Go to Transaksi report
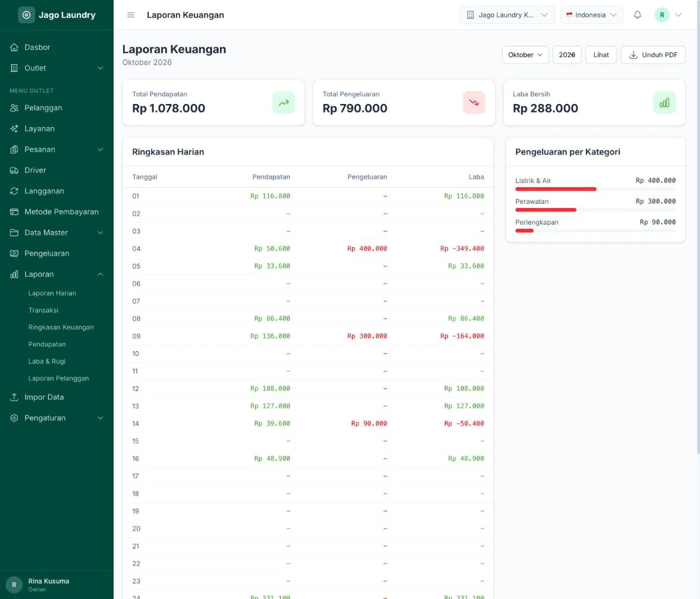 [x=43, y=310]
